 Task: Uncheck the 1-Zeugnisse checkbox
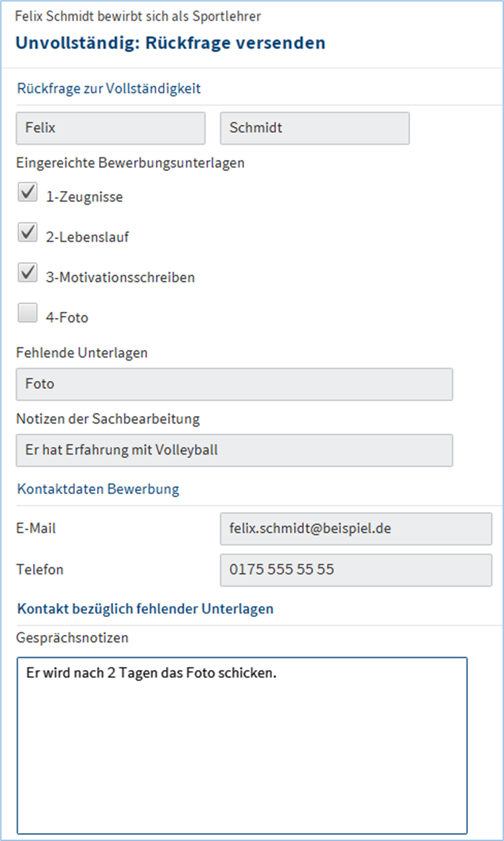(27, 193)
